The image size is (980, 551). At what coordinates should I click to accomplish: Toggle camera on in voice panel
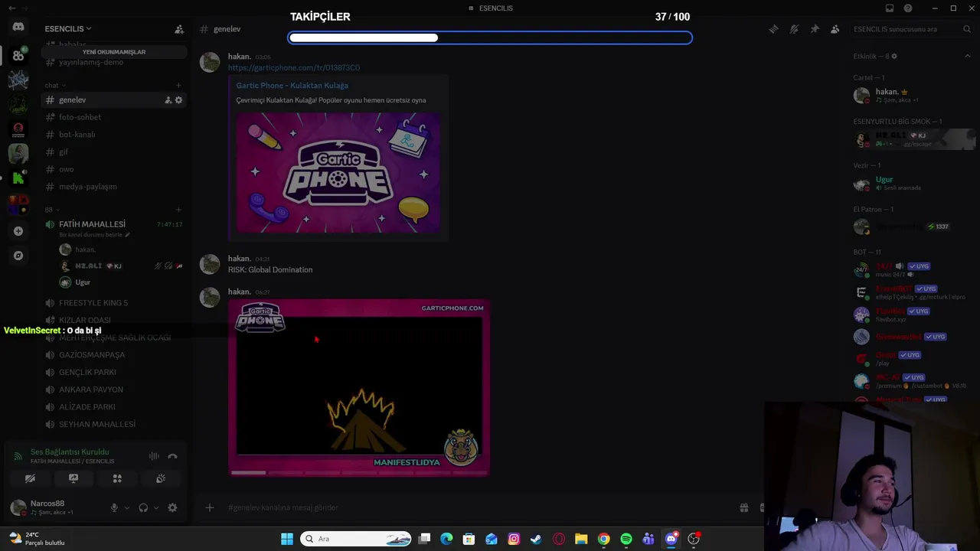[x=30, y=478]
